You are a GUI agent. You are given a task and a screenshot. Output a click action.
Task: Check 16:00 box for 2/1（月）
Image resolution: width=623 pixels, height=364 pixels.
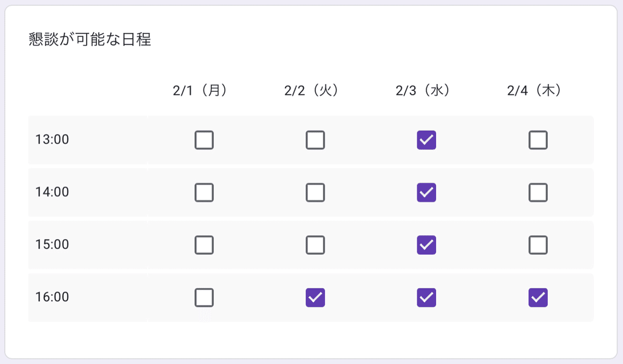(204, 298)
